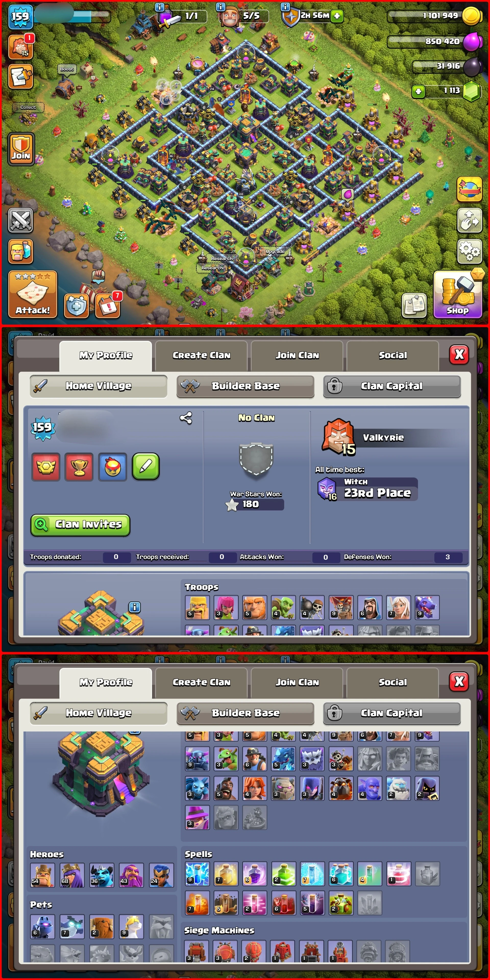Open the shield plus protection icon
The width and height of the screenshot is (490, 980).
point(77,305)
